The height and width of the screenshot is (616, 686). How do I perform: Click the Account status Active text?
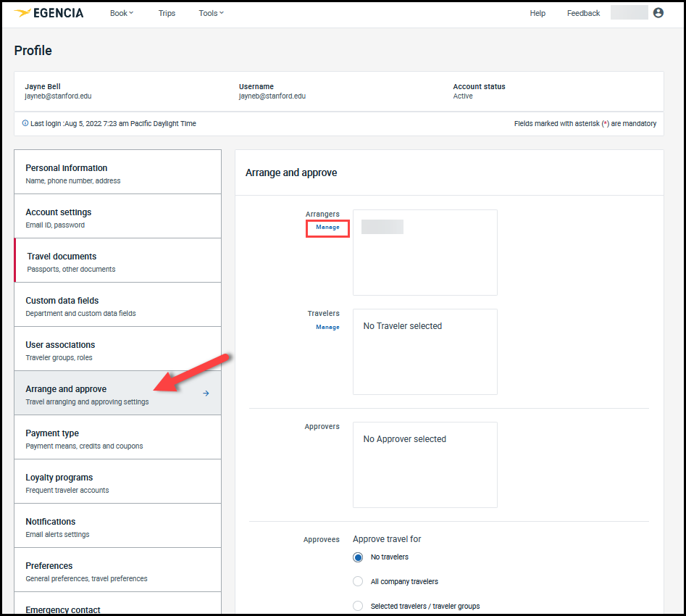click(463, 96)
